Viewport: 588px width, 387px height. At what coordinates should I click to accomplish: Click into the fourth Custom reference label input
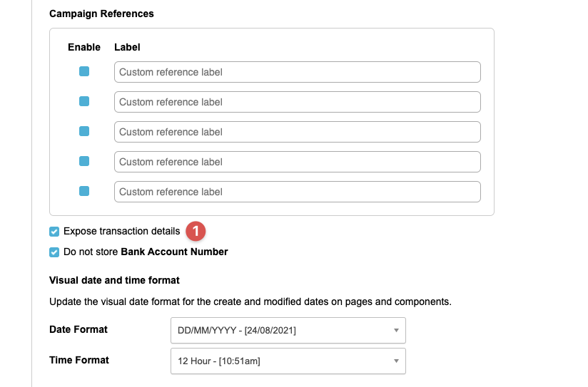(297, 162)
